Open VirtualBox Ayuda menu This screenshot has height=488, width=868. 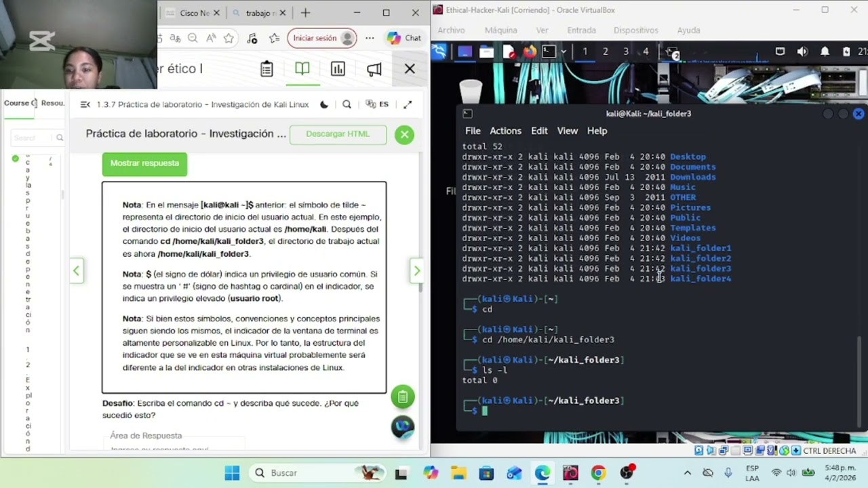pos(688,30)
